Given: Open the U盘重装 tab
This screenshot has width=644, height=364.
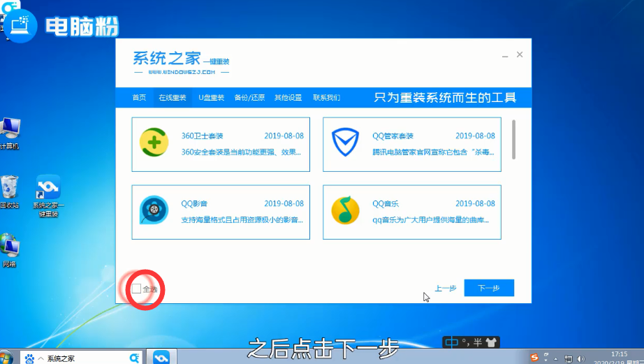Looking at the screenshot, I should (x=212, y=97).
